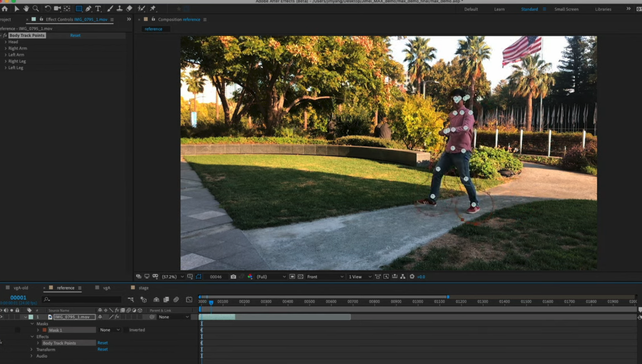Toggle the fx switch on Body Track Points

pos(1,343)
